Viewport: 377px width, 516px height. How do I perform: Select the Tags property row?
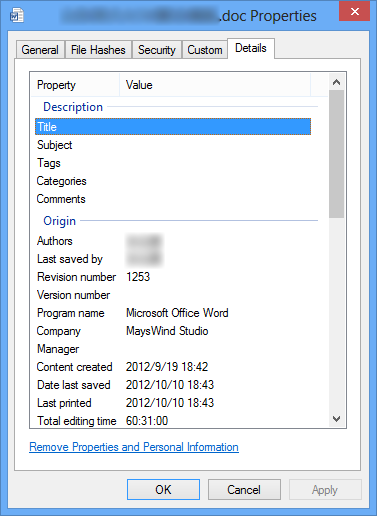pyautogui.click(x=173, y=163)
